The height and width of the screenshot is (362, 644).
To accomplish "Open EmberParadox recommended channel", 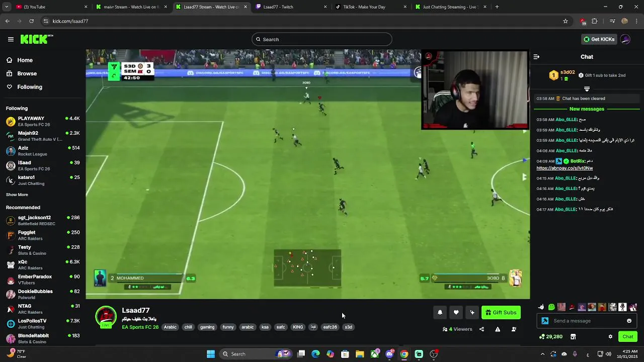I will (43, 279).
